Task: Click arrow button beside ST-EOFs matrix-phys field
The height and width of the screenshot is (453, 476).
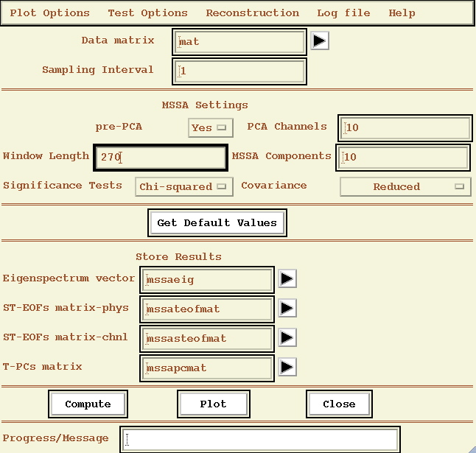Action: 287,308
